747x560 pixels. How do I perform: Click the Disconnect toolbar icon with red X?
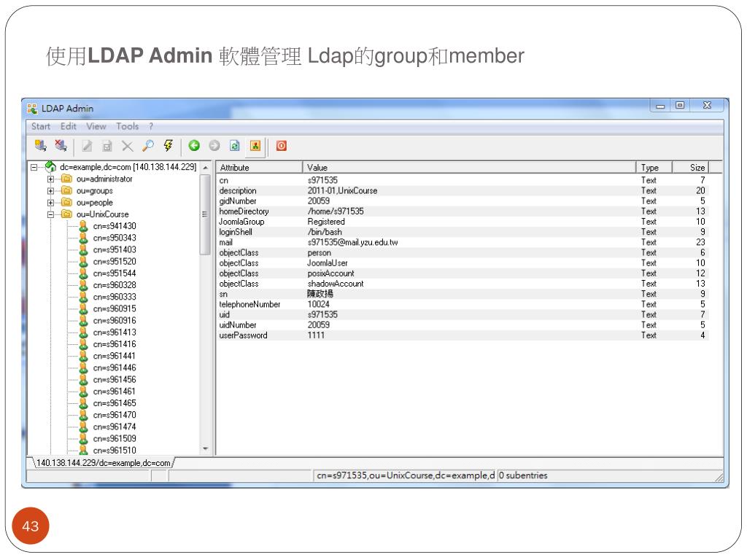(x=61, y=146)
